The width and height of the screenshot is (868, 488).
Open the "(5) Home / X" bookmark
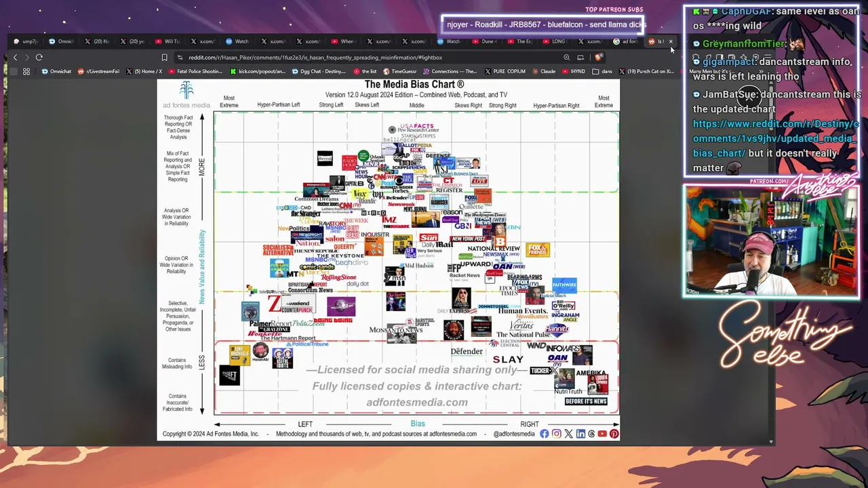tap(144, 71)
